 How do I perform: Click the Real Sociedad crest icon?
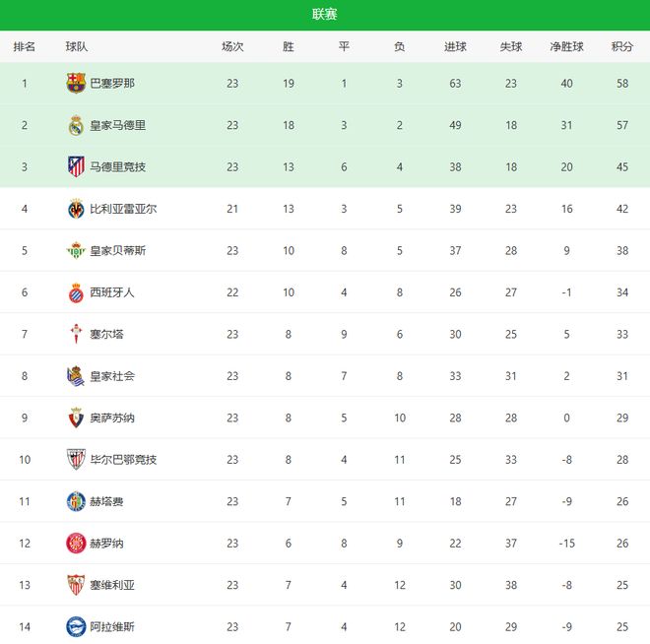pyautogui.click(x=76, y=376)
